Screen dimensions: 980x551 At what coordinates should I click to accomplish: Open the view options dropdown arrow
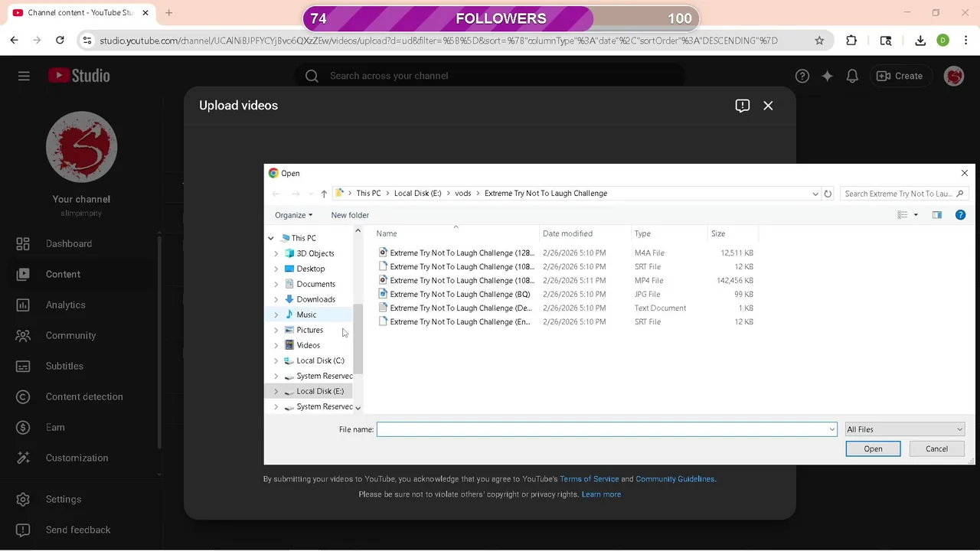click(916, 215)
